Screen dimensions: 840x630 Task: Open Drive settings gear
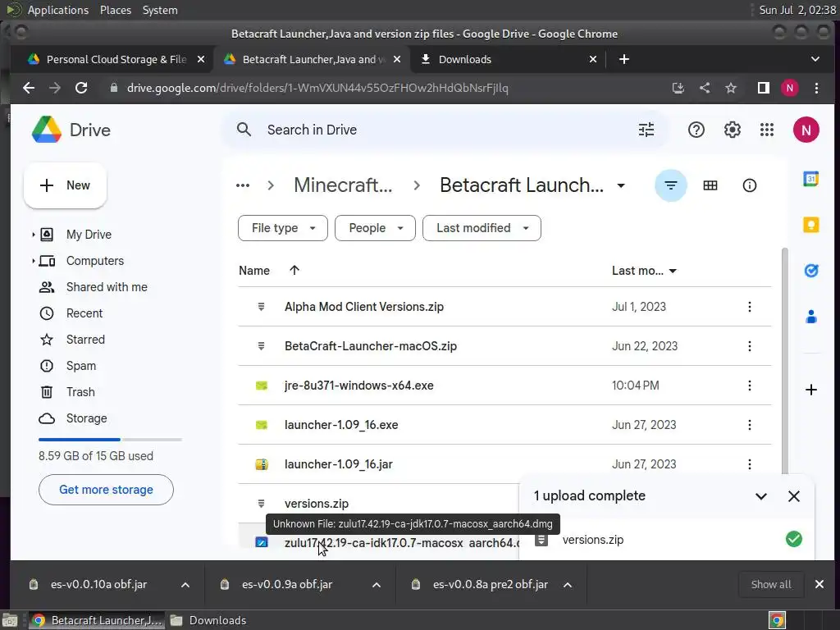pos(732,130)
